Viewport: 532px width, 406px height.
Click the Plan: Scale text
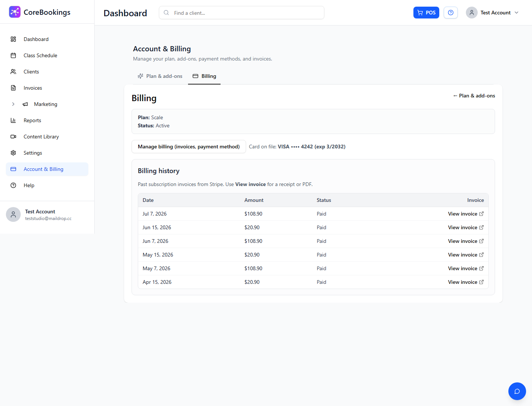click(150, 117)
